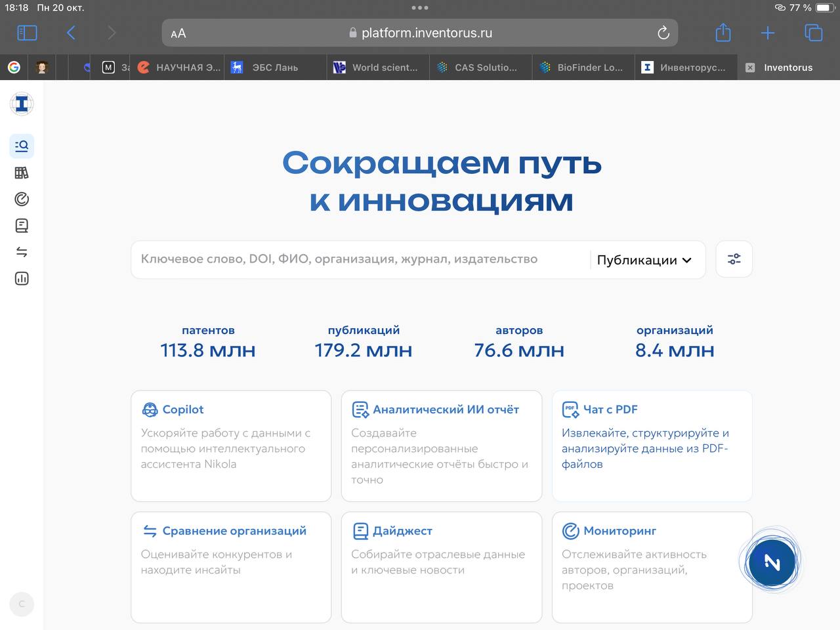The height and width of the screenshot is (630, 840).
Task: Click the Nikola assistant floating bubble
Action: coord(771,562)
